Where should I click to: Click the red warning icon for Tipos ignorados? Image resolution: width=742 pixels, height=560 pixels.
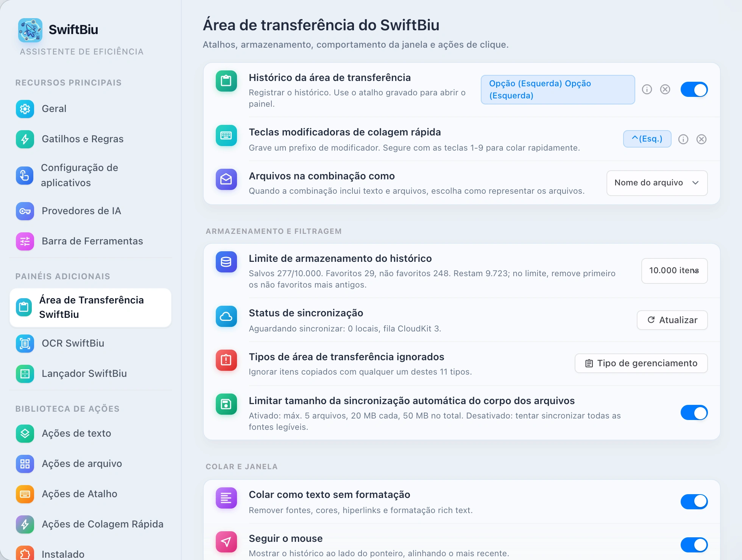(x=226, y=360)
